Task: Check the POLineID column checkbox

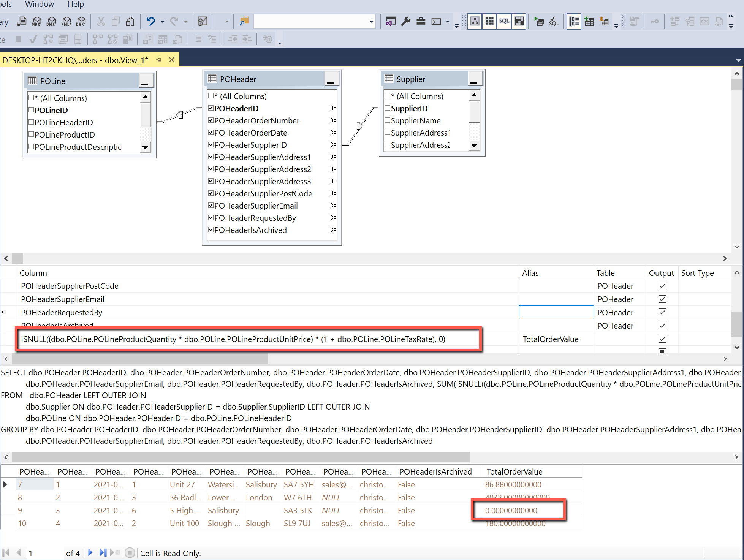Action: (x=32, y=110)
